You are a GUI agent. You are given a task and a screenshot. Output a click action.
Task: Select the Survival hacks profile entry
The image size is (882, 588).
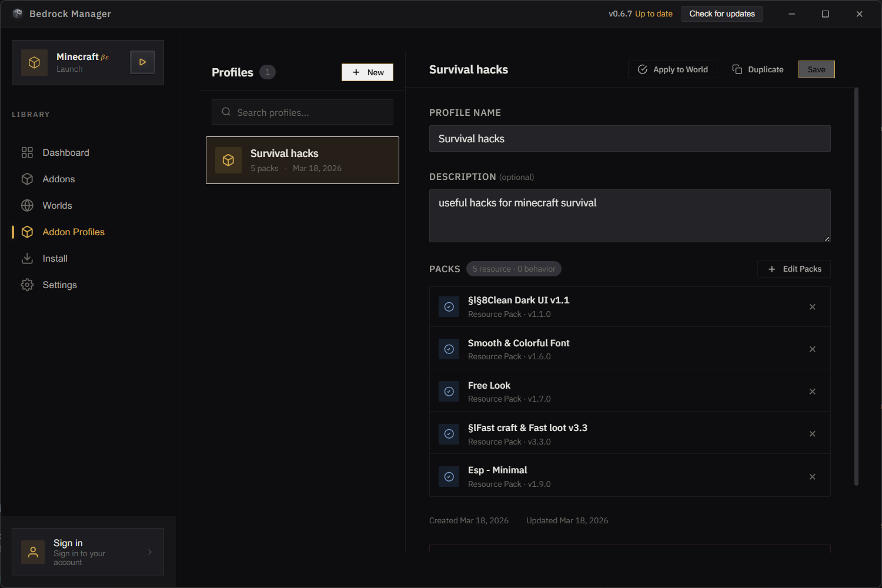click(x=302, y=160)
